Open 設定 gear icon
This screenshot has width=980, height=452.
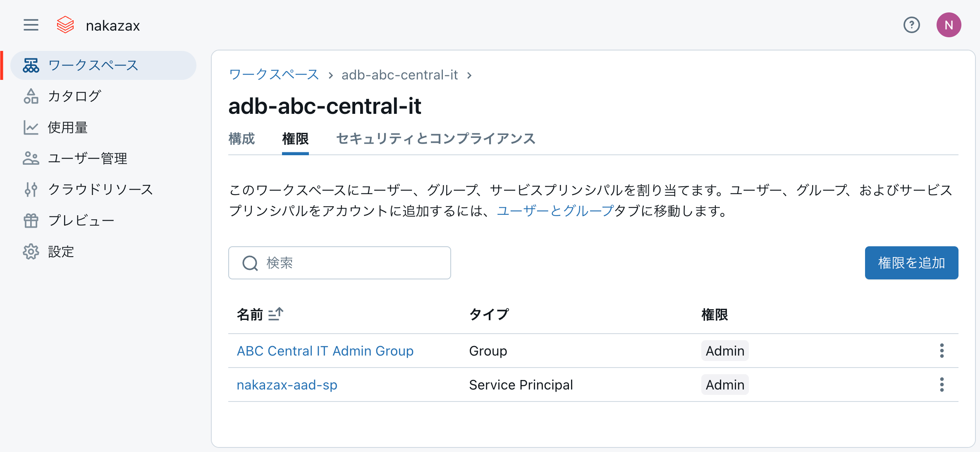(x=31, y=252)
